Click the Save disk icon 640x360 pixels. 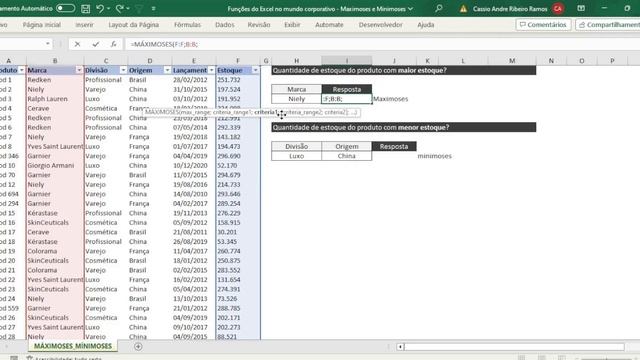85,8
